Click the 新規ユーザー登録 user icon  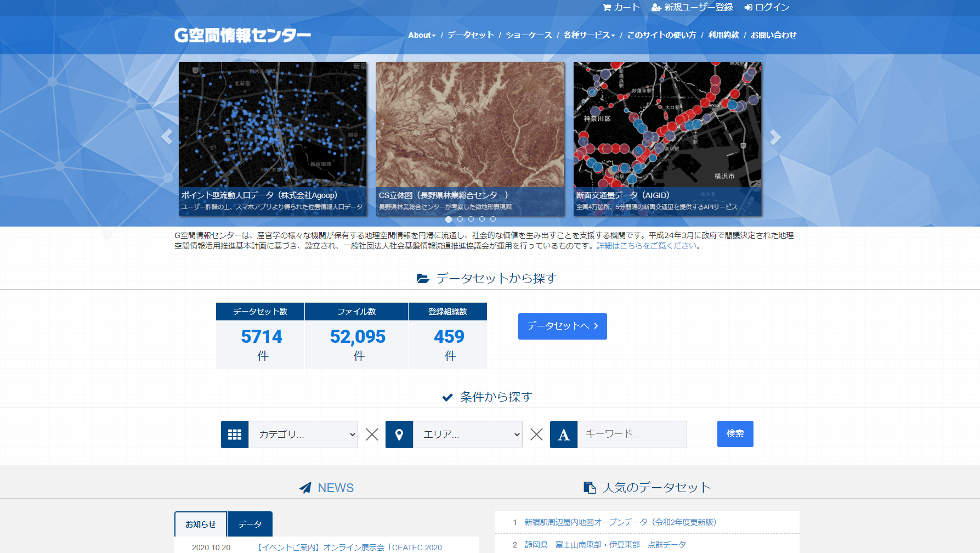point(656,8)
